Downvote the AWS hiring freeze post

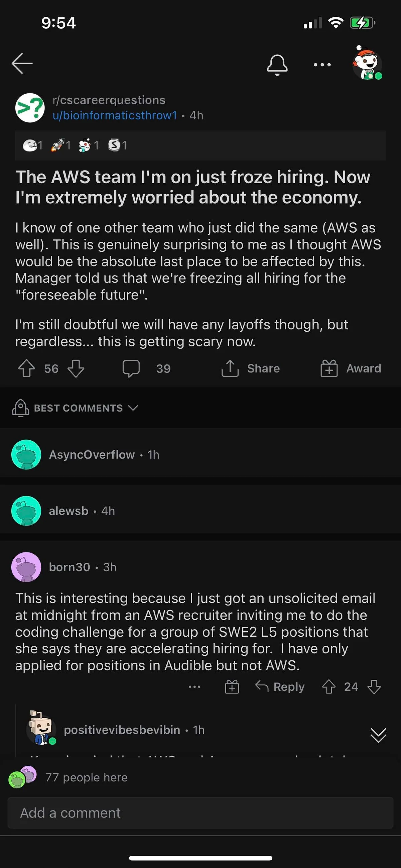tap(76, 368)
